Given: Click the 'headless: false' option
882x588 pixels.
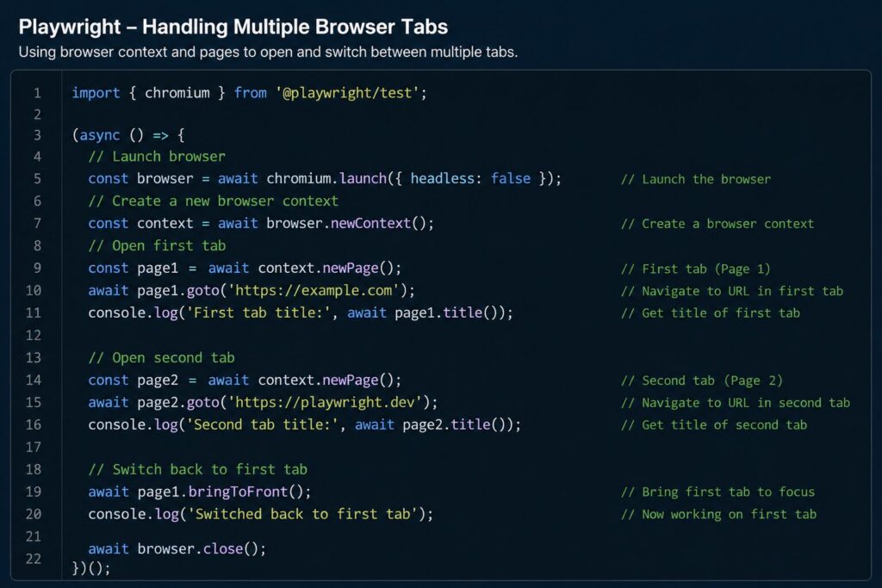Looking at the screenshot, I should coord(470,179).
